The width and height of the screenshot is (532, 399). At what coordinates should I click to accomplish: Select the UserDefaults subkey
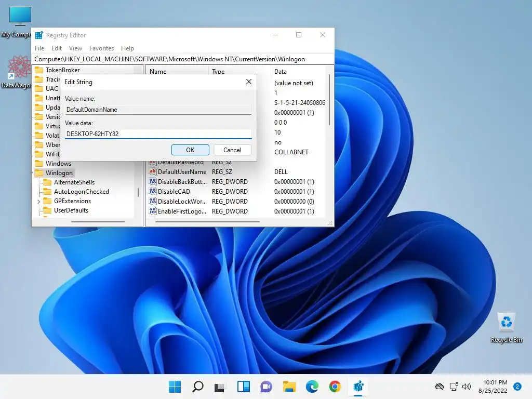[71, 210]
